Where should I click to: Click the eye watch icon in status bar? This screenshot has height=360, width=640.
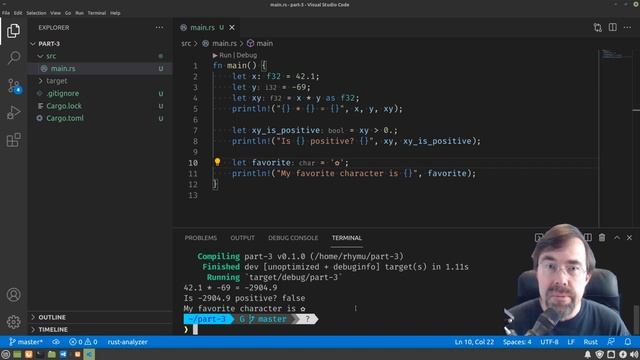56,342
